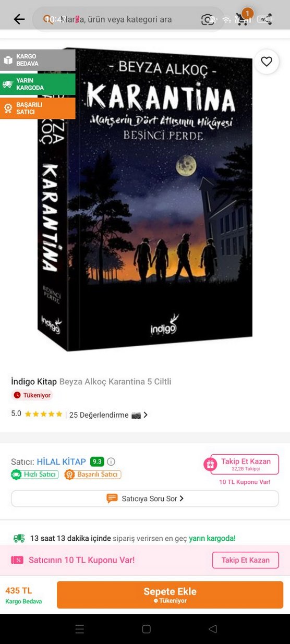The image size is (290, 644).
Task: View the Karantina book cover image
Action: (x=145, y=198)
